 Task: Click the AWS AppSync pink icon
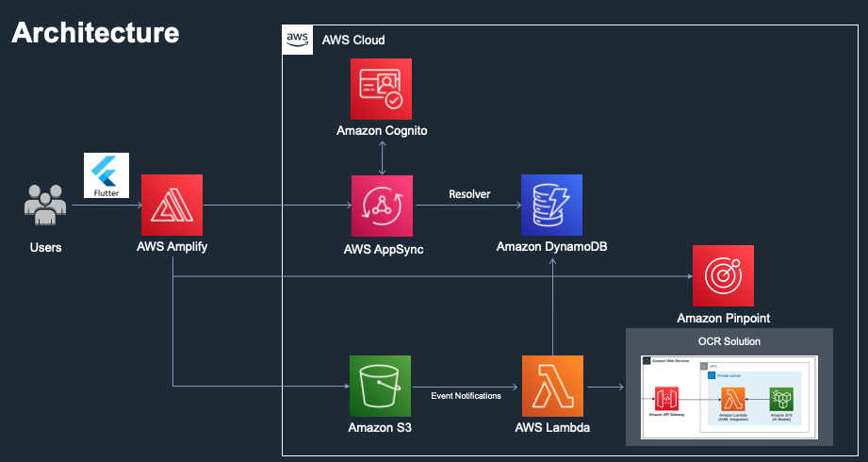tap(382, 206)
